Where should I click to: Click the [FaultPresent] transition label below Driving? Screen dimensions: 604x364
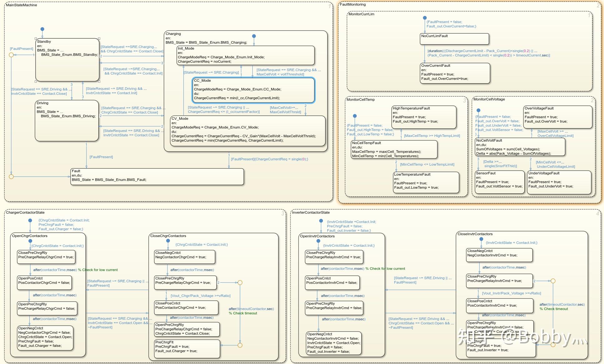pyautogui.click(x=101, y=157)
